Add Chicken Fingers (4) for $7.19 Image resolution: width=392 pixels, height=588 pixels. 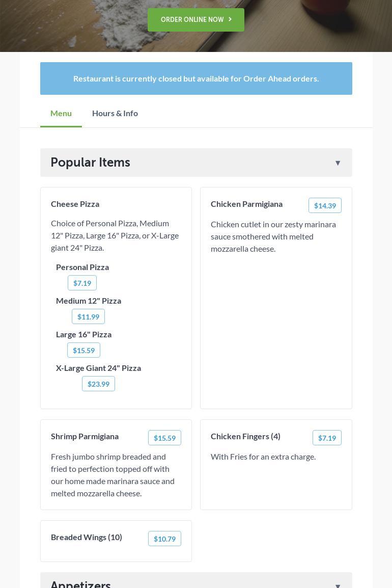coord(327,438)
